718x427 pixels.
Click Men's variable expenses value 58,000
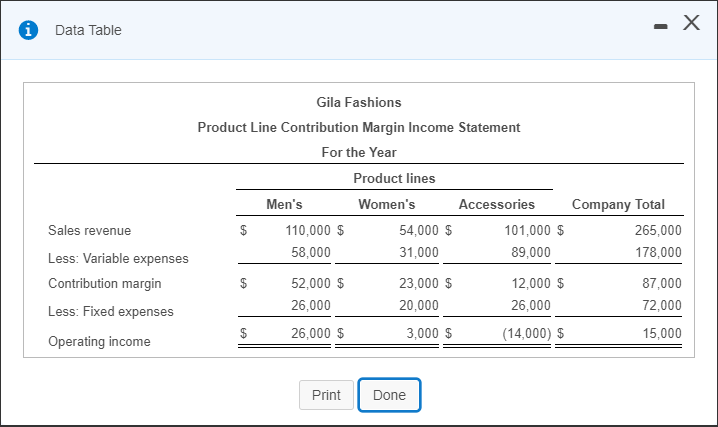311,252
